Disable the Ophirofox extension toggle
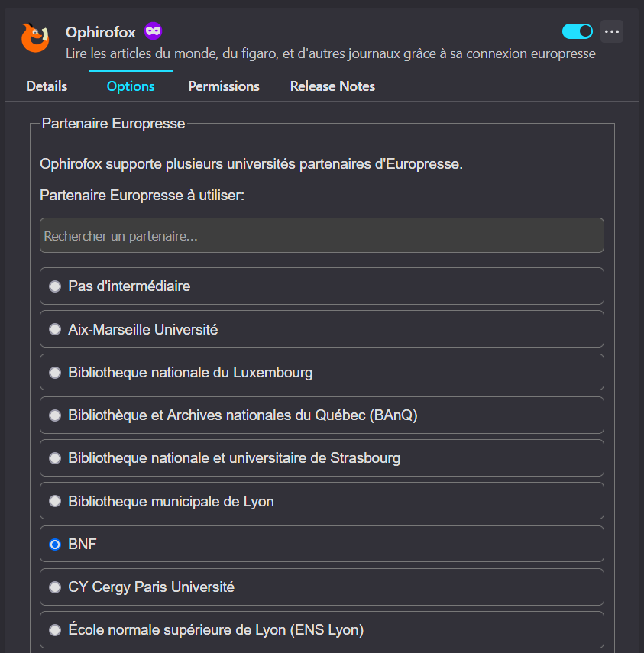This screenshot has width=644, height=653. tap(577, 31)
